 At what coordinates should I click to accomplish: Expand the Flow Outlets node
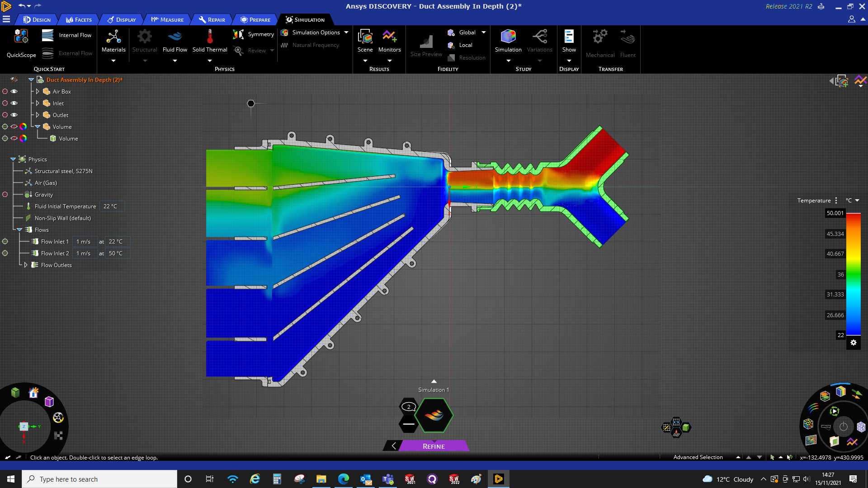pyautogui.click(x=26, y=265)
